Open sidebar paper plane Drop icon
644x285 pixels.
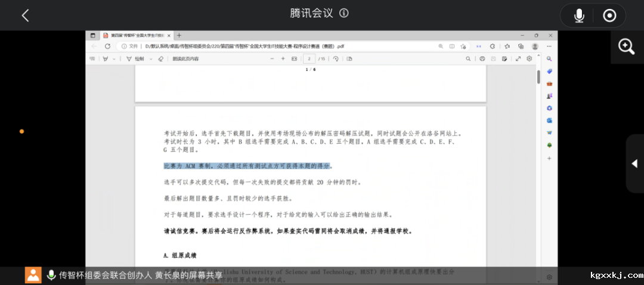pyautogui.click(x=550, y=132)
